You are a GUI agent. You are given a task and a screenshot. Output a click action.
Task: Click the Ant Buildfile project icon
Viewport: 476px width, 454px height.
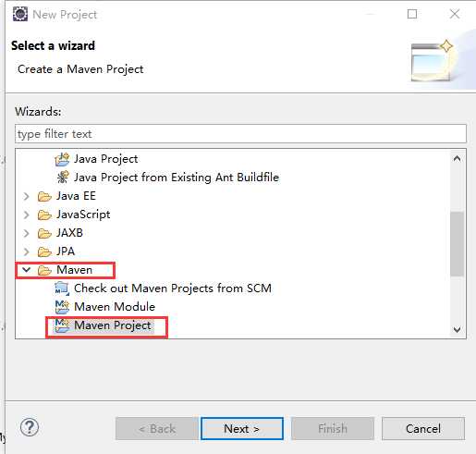[x=63, y=178]
